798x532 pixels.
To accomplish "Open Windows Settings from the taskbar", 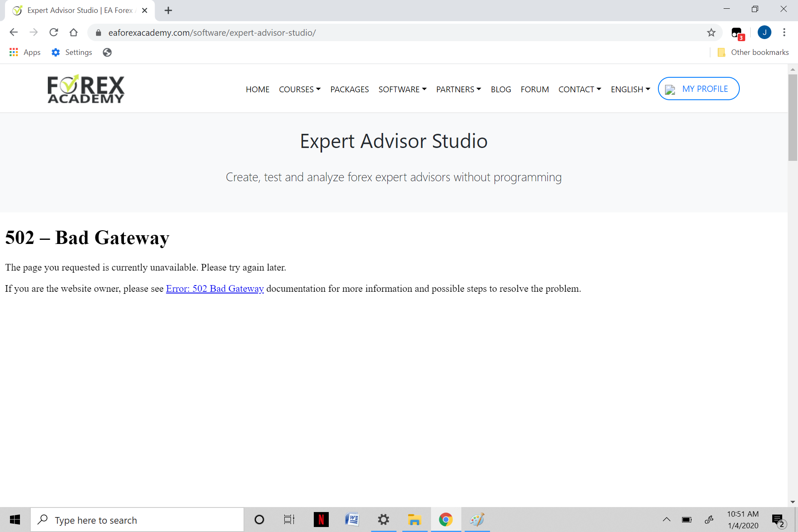I will pyautogui.click(x=383, y=520).
